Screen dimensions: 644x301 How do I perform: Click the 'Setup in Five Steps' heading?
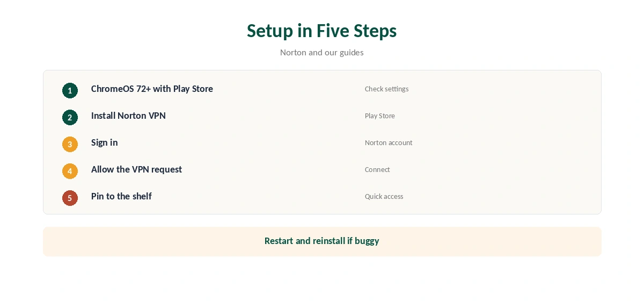click(x=322, y=31)
